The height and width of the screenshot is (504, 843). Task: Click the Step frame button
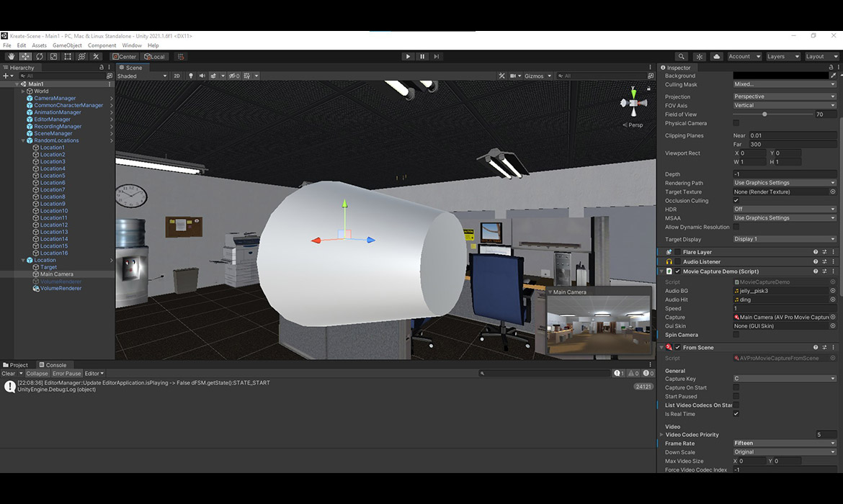(436, 56)
